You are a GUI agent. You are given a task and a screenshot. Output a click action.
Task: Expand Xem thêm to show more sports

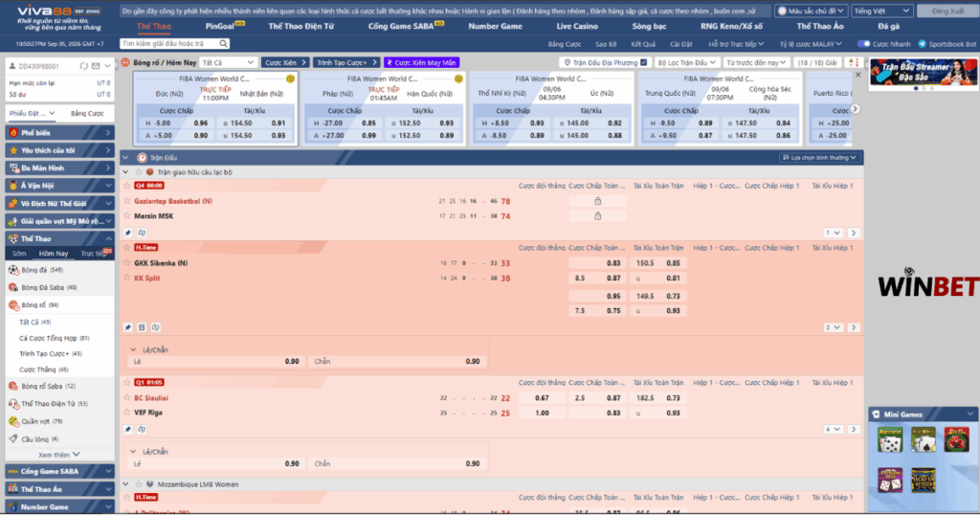tap(58, 455)
